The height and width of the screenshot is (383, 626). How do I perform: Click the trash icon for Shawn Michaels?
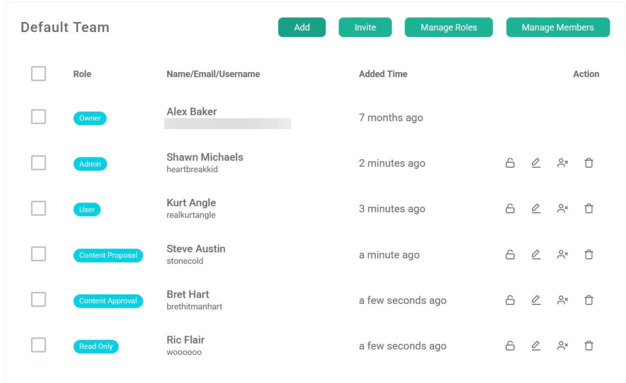(589, 163)
